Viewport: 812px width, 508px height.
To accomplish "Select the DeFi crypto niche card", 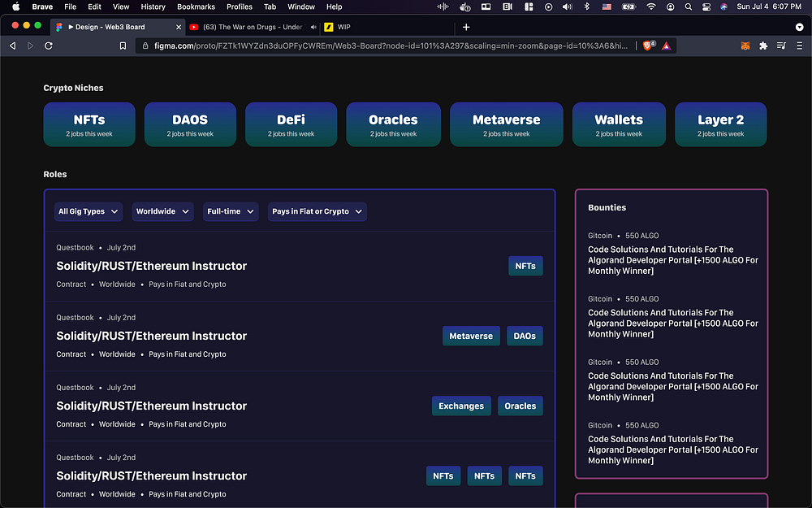I will 291,124.
